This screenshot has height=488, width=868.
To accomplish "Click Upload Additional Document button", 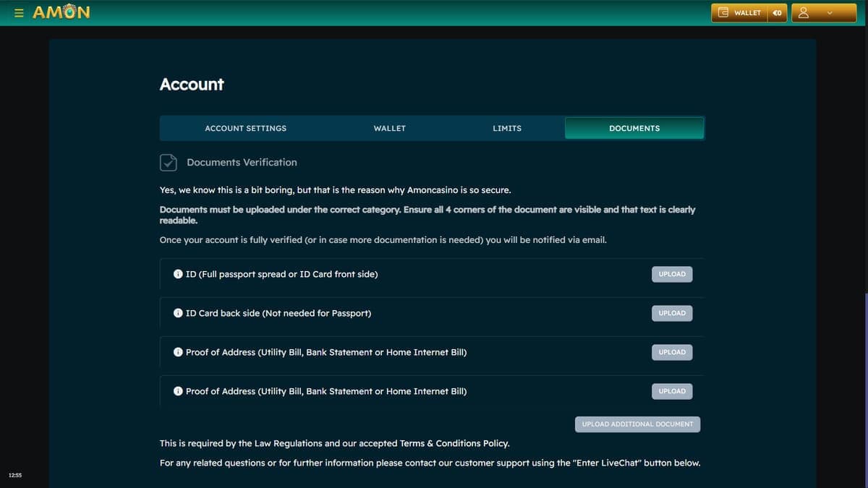I will point(637,424).
